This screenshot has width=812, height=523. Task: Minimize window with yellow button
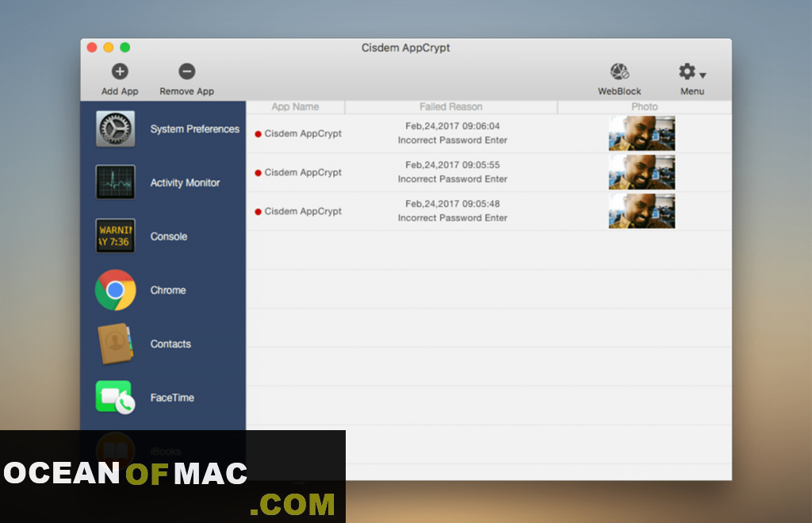pos(108,48)
